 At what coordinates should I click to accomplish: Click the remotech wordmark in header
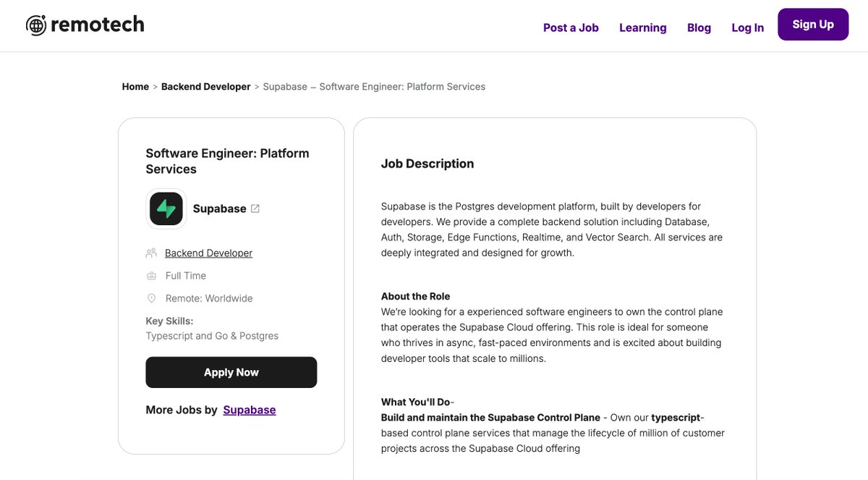pyautogui.click(x=98, y=25)
